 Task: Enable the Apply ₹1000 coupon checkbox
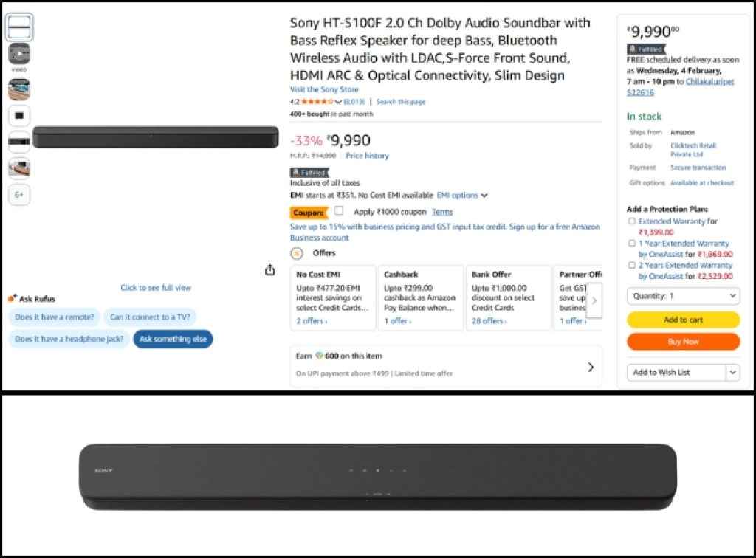coord(337,211)
